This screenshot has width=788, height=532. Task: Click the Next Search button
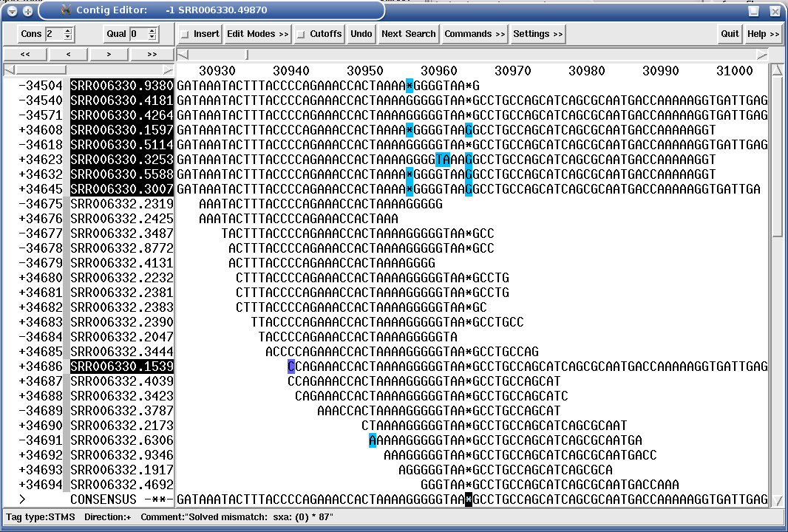[x=409, y=34]
